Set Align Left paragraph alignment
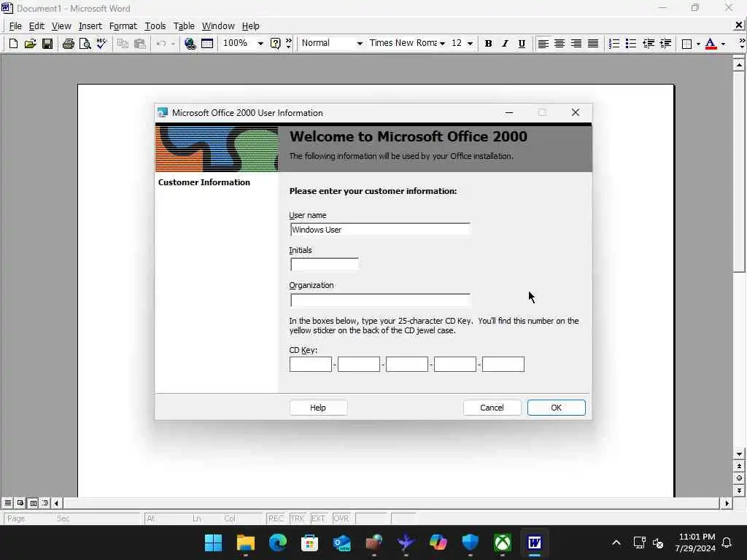The height and width of the screenshot is (560, 747). [x=543, y=44]
